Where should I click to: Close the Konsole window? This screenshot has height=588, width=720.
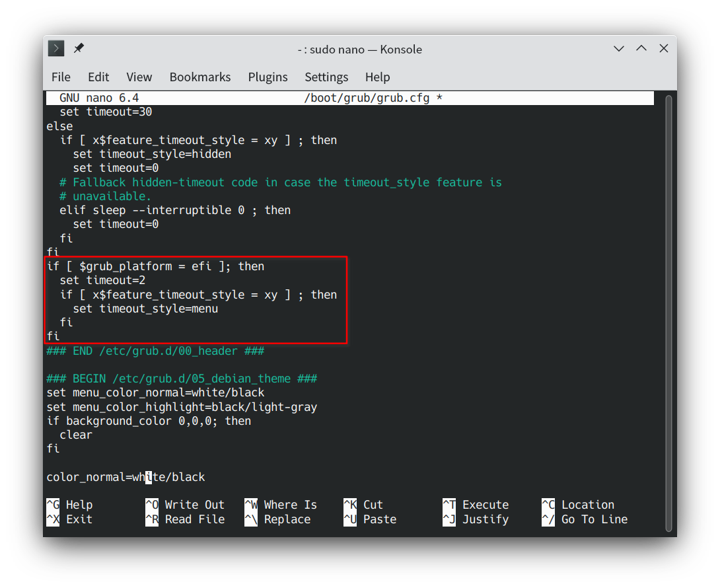pyautogui.click(x=664, y=49)
